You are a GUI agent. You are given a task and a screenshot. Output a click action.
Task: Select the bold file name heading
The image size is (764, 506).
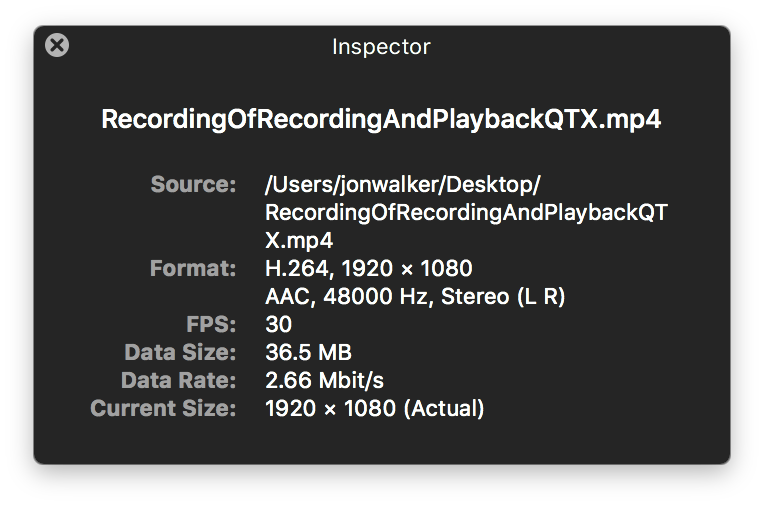coord(381,120)
